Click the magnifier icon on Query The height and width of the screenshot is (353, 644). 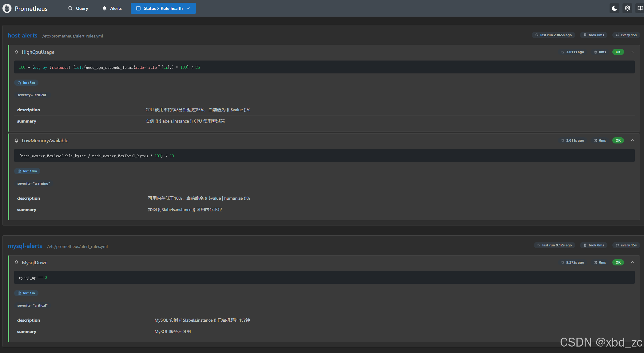click(x=70, y=8)
